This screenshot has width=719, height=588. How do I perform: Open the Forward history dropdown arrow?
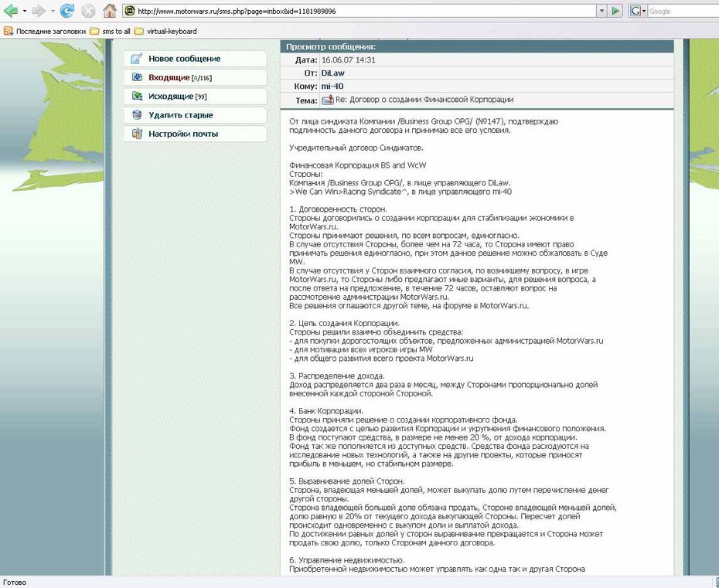[x=53, y=11]
